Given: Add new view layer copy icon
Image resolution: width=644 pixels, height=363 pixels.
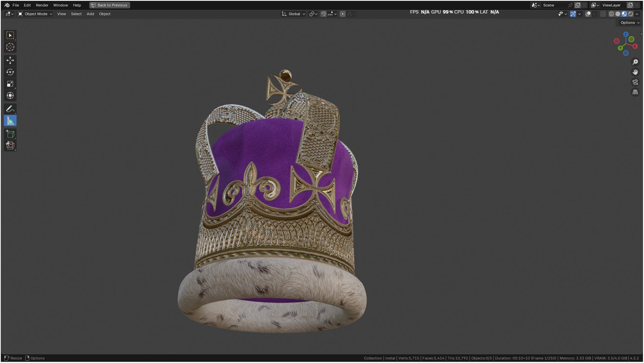Looking at the screenshot, I should point(630,5).
